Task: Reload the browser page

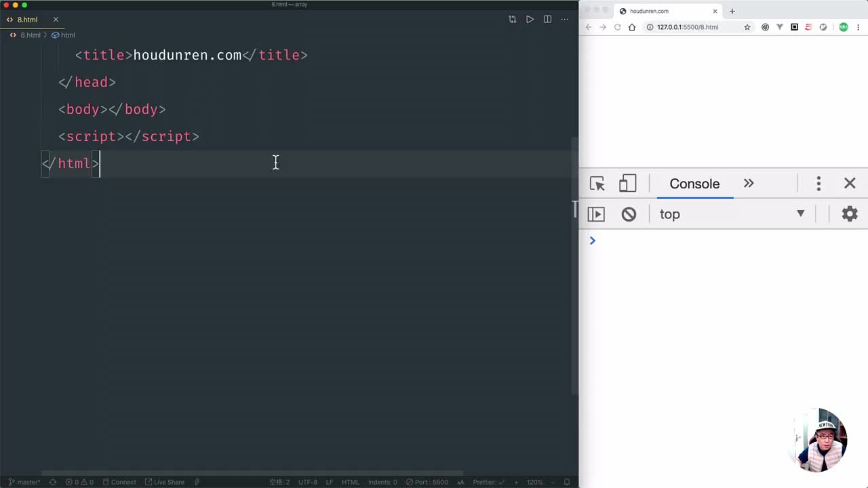Action: [618, 27]
